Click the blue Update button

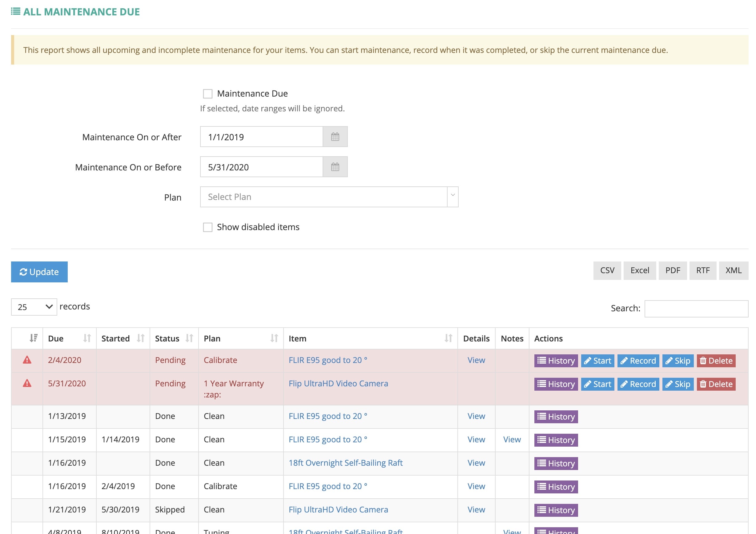click(39, 272)
